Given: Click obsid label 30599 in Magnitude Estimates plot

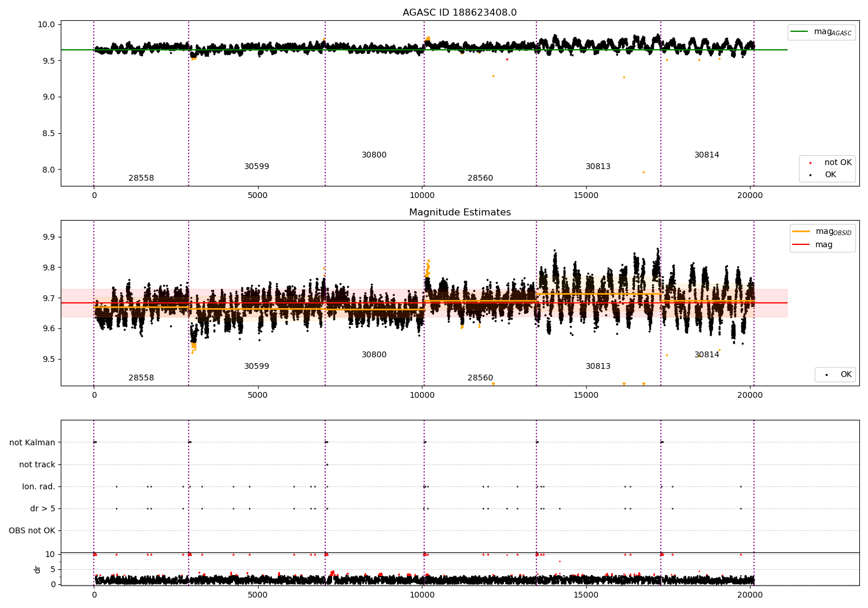Looking at the screenshot, I should click(x=256, y=367).
